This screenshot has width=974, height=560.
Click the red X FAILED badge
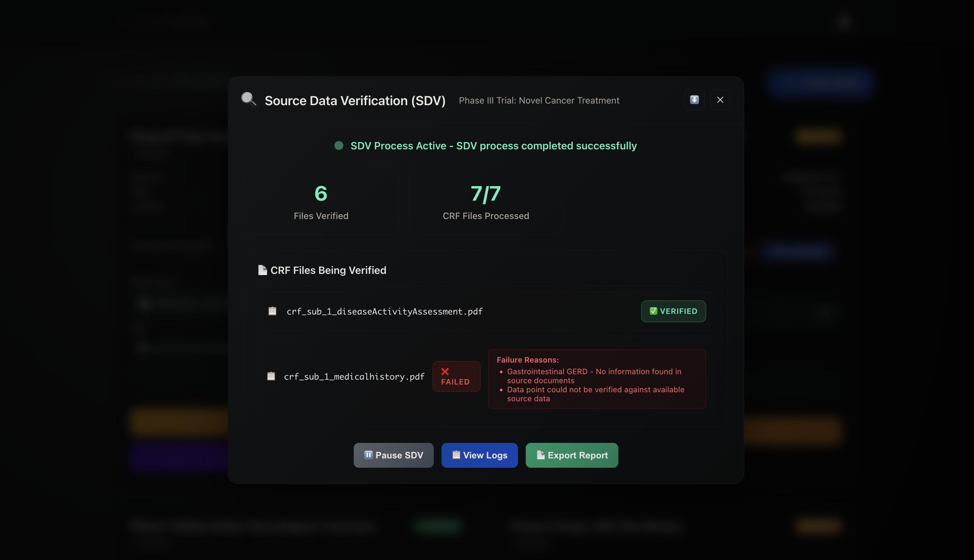456,376
